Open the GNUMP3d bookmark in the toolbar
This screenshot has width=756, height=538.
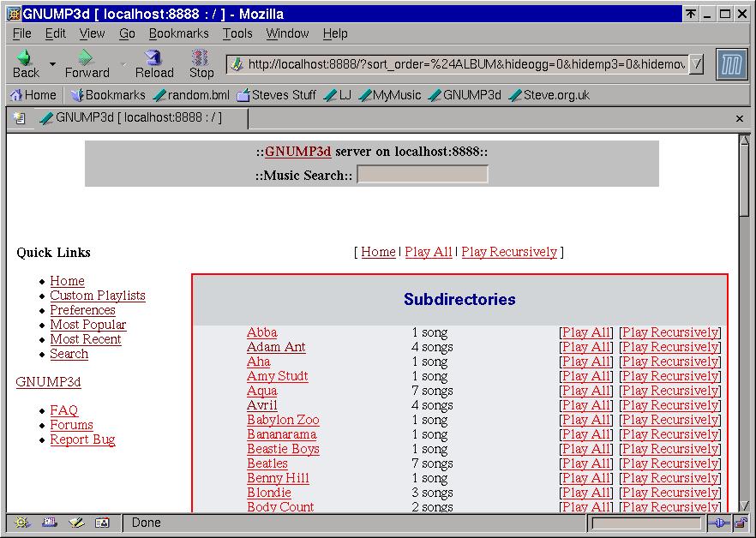click(465, 95)
